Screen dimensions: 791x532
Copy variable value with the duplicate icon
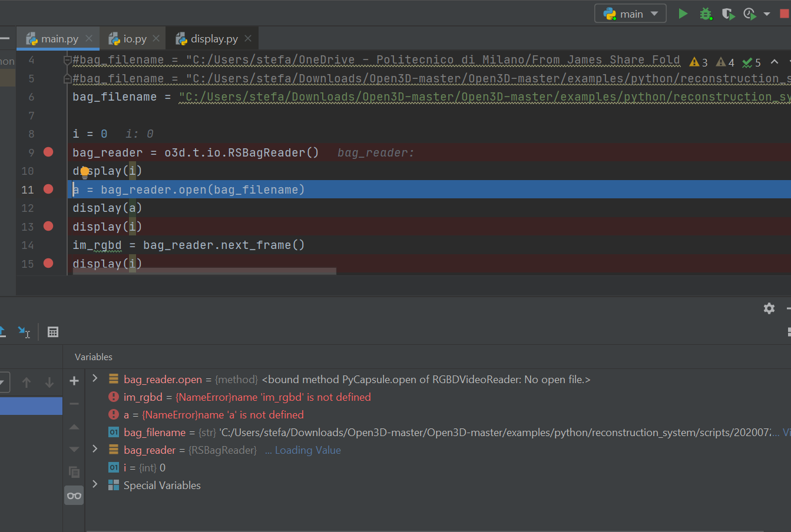click(x=74, y=472)
